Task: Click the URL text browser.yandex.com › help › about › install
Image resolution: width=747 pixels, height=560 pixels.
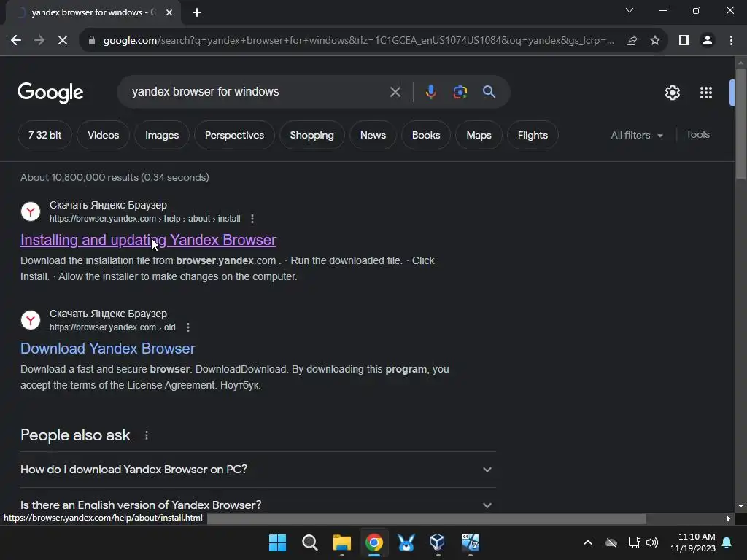Action: click(145, 219)
